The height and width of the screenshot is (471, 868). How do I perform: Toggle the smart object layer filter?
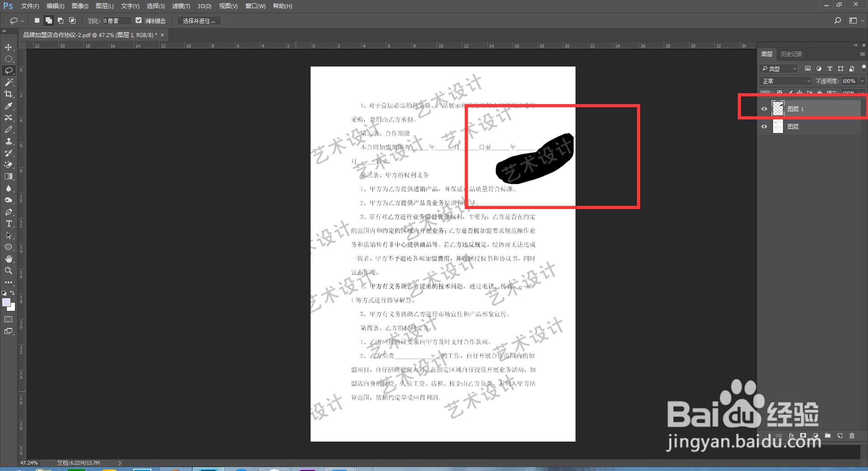pos(852,69)
